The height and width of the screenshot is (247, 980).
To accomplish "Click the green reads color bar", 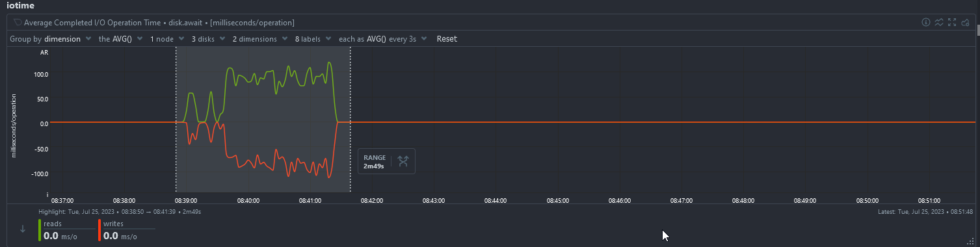I will point(40,230).
